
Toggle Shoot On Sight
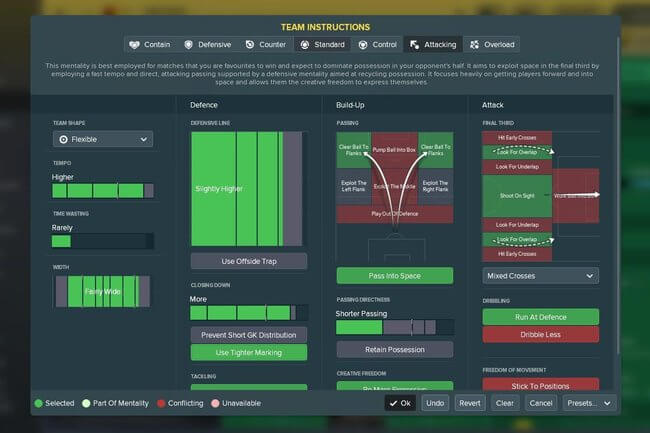click(517, 196)
